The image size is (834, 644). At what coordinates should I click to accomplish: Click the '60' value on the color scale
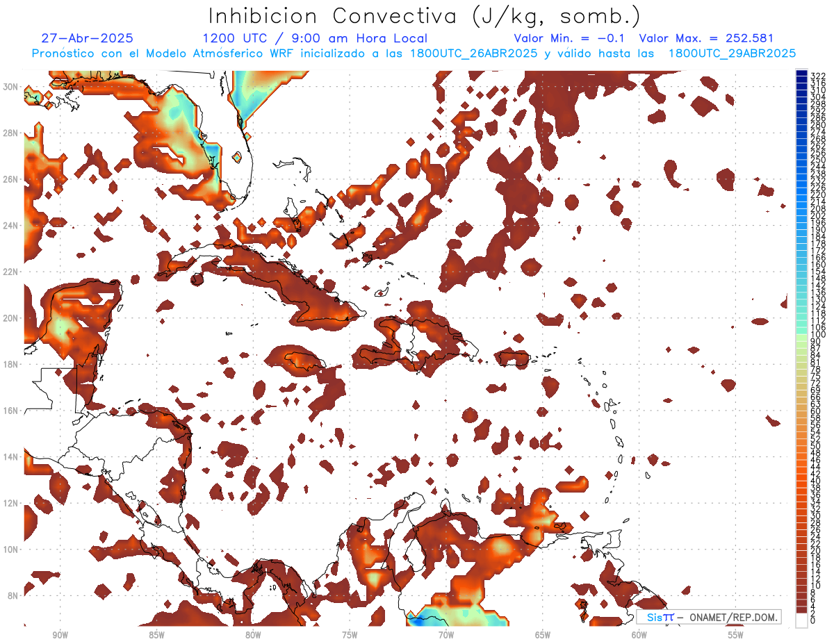click(x=815, y=411)
